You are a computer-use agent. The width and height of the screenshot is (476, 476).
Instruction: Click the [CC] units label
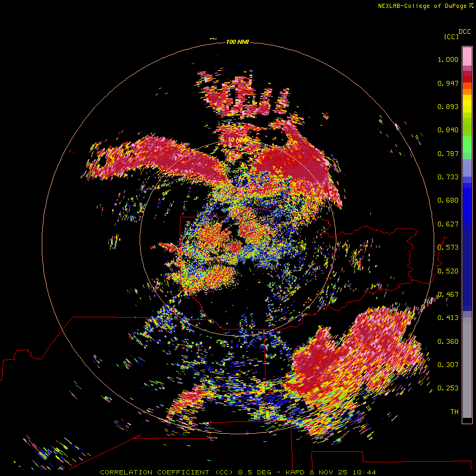click(x=451, y=36)
